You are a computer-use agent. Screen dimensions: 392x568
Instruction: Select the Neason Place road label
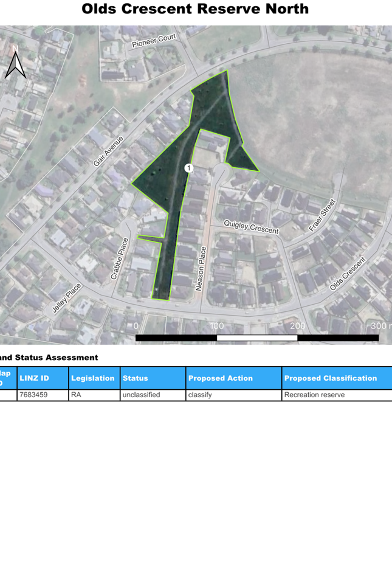pos(200,268)
